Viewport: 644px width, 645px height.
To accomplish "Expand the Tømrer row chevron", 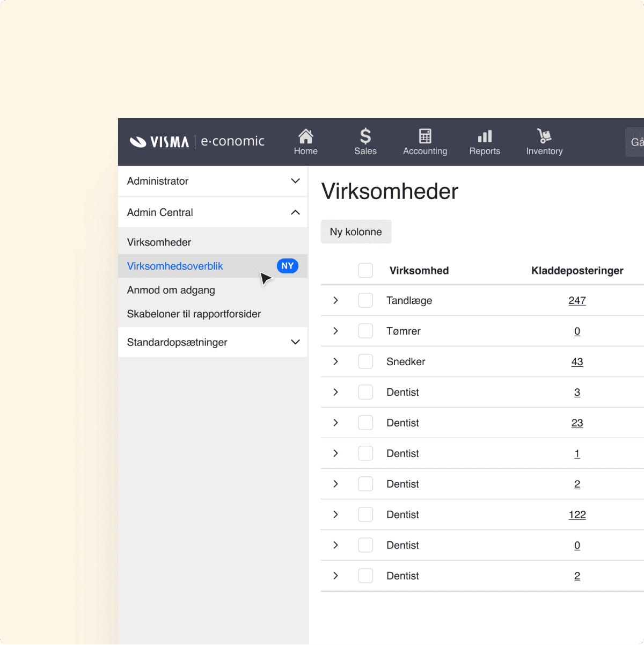I will coord(335,331).
